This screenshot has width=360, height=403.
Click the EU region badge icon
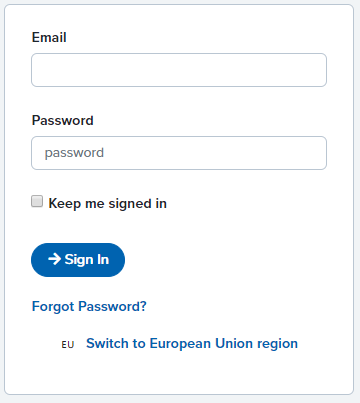click(x=68, y=344)
